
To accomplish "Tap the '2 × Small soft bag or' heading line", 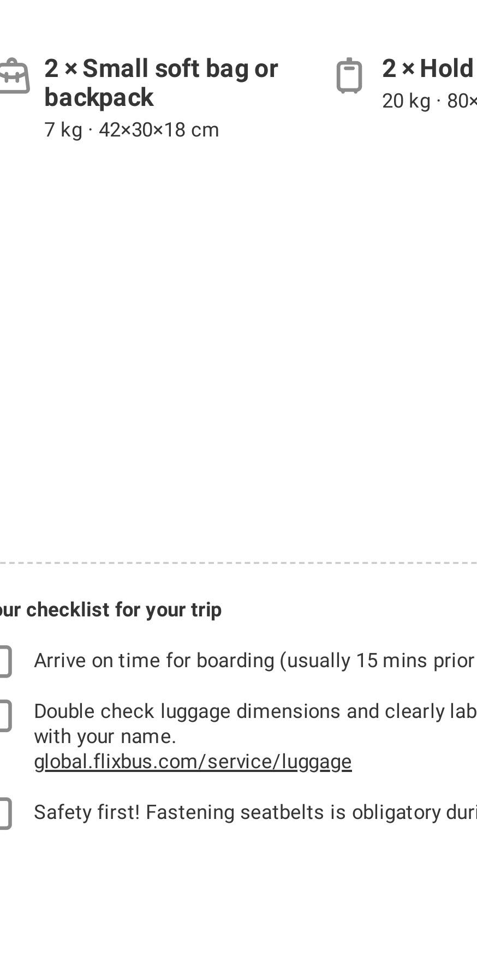I will [x=161, y=69].
